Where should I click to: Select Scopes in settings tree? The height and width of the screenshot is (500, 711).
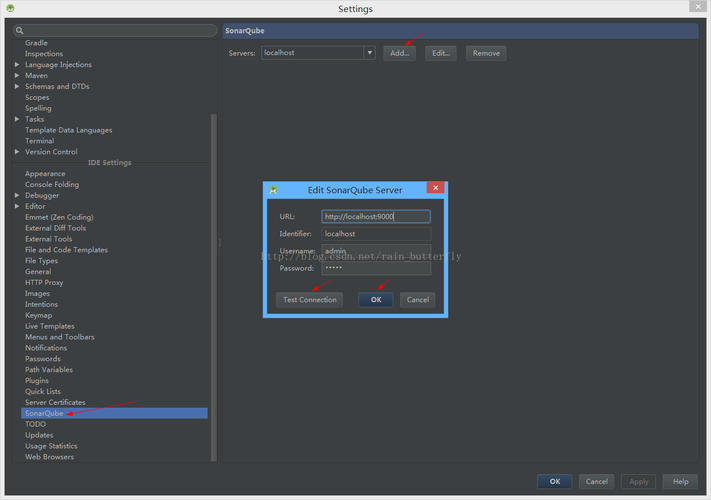37,97
